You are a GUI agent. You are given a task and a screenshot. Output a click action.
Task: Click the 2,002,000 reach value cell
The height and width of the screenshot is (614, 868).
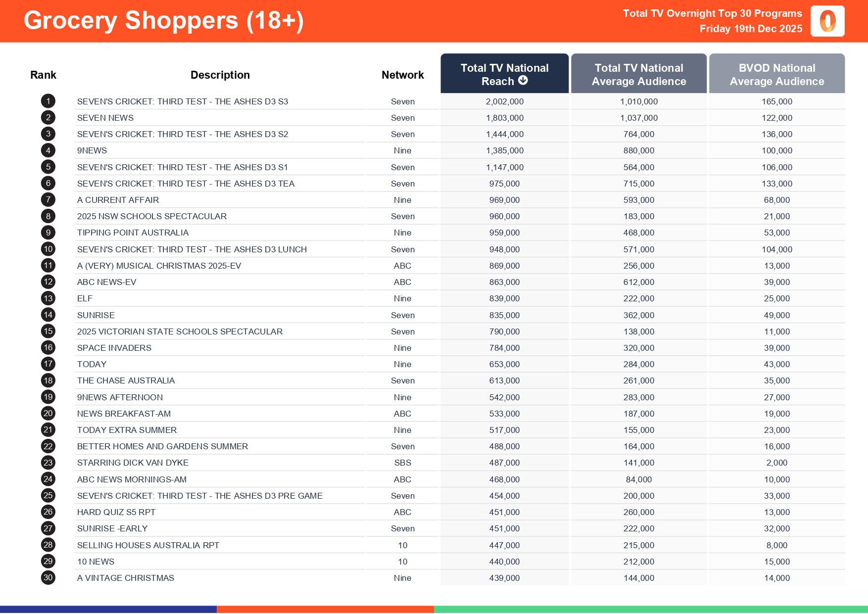point(504,101)
